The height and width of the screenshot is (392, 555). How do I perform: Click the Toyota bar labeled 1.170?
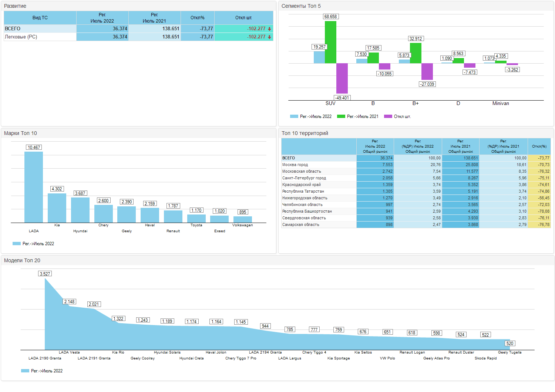196,219
